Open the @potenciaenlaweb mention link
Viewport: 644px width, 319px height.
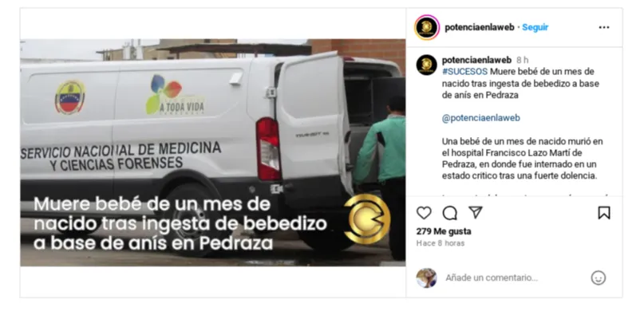coord(481,118)
